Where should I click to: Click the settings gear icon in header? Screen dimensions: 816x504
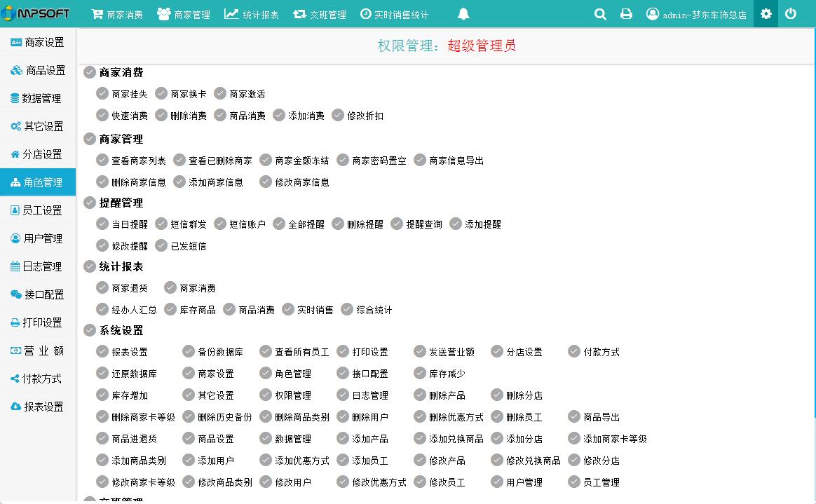click(x=766, y=14)
